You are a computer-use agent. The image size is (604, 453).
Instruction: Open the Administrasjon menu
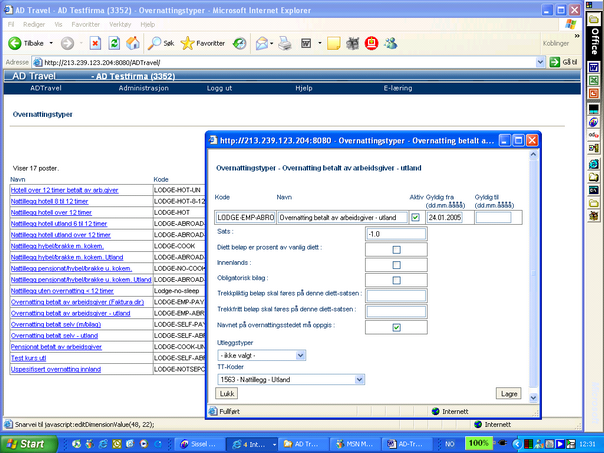pos(143,88)
